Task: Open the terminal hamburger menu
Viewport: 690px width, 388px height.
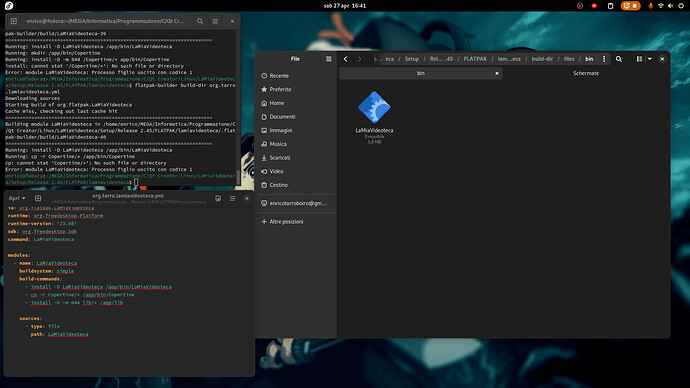Action: pos(215,21)
